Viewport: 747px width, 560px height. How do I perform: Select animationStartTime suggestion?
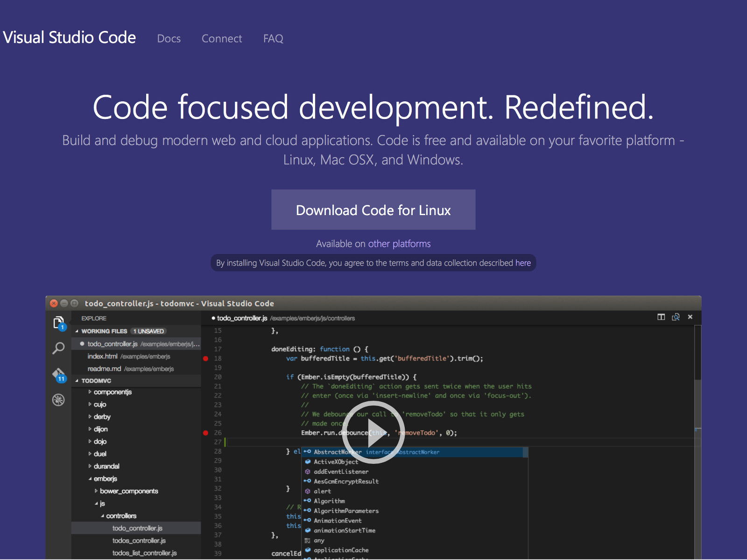pos(415,530)
